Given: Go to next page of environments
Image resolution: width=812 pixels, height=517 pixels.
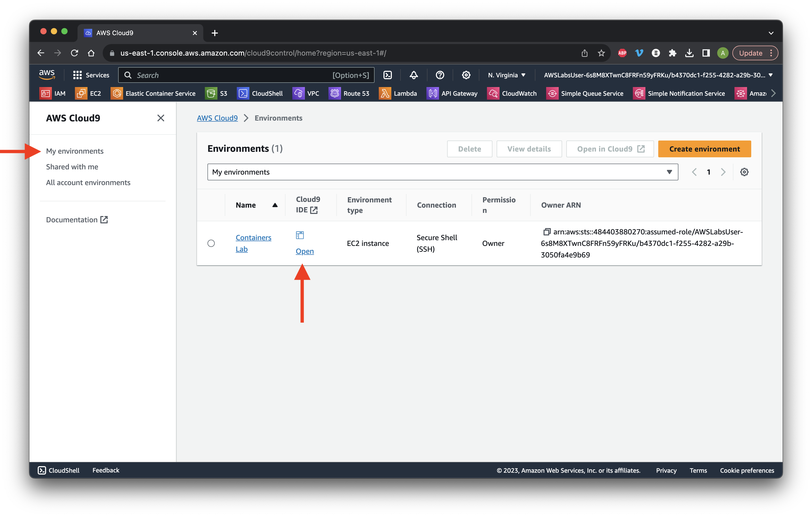Looking at the screenshot, I should point(723,172).
